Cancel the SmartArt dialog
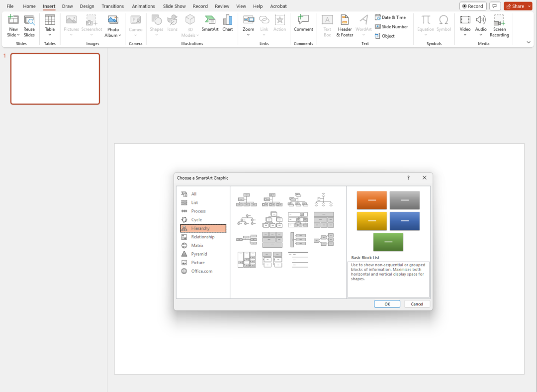 (417, 303)
